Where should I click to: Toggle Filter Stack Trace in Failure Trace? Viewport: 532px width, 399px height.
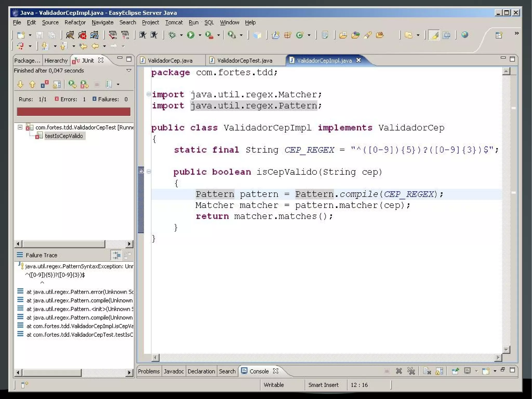tap(116, 255)
